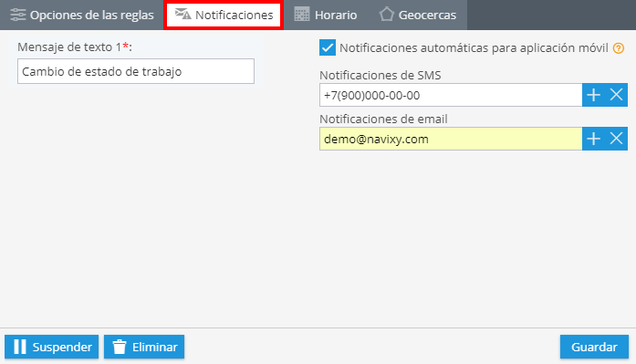This screenshot has height=364, width=636.
Task: Click the Suspender button
Action: (x=51, y=347)
